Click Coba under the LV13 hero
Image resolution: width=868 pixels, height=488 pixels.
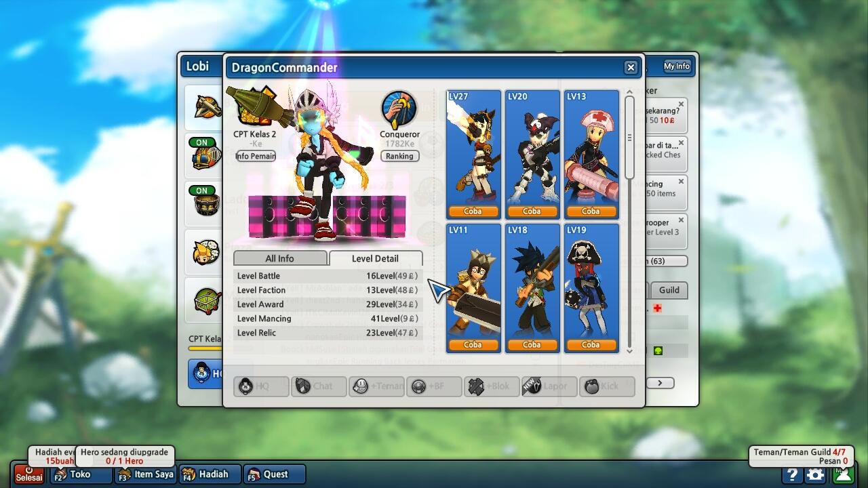coord(591,211)
